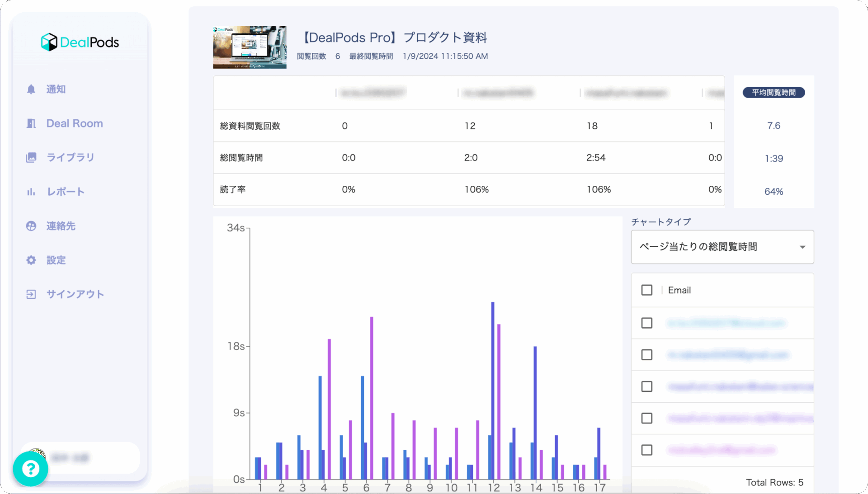Click the 総閲覧時間 row label

click(x=241, y=158)
